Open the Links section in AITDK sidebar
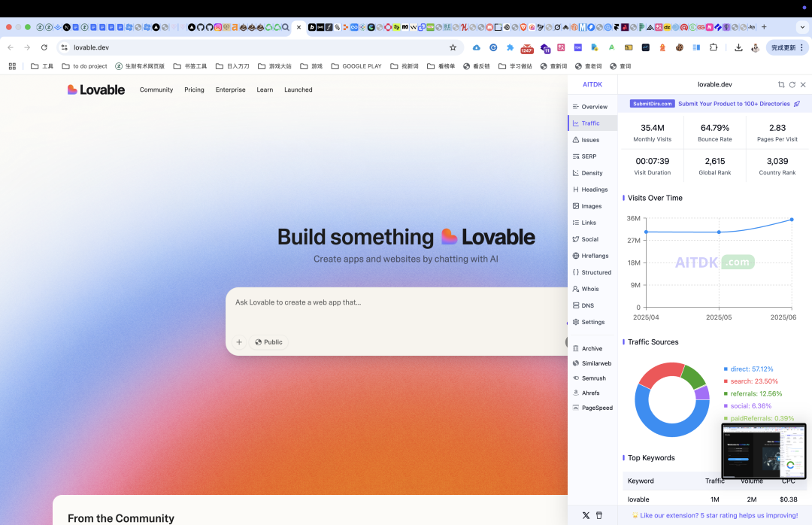812x525 pixels. coord(584,223)
